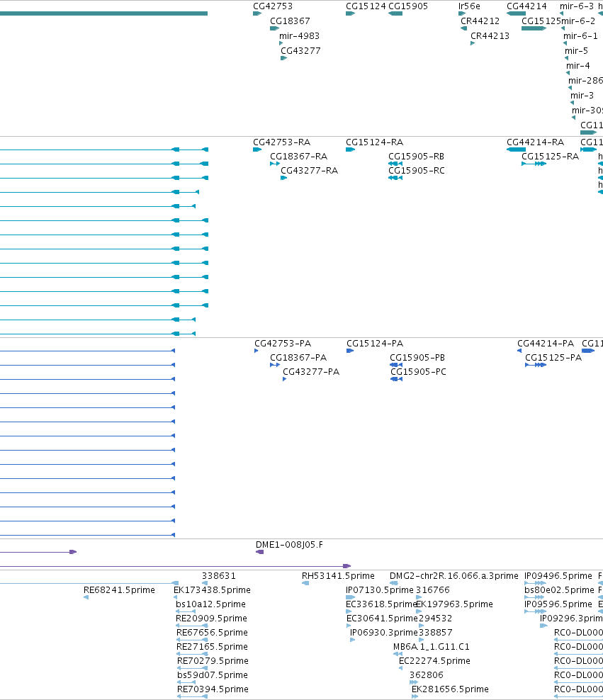Screen dimensions: 603x700
Task: Click the RE68241.5prime EST label
Action: [119, 591]
